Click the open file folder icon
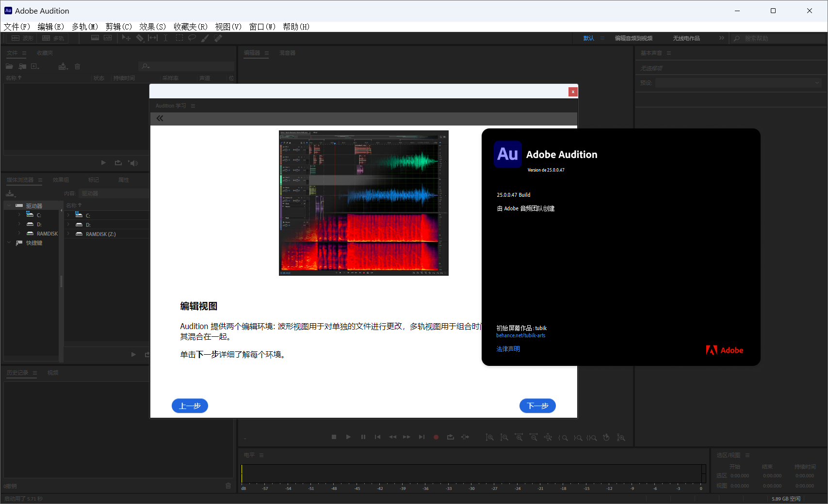Image resolution: width=828 pixels, height=504 pixels. (9, 66)
